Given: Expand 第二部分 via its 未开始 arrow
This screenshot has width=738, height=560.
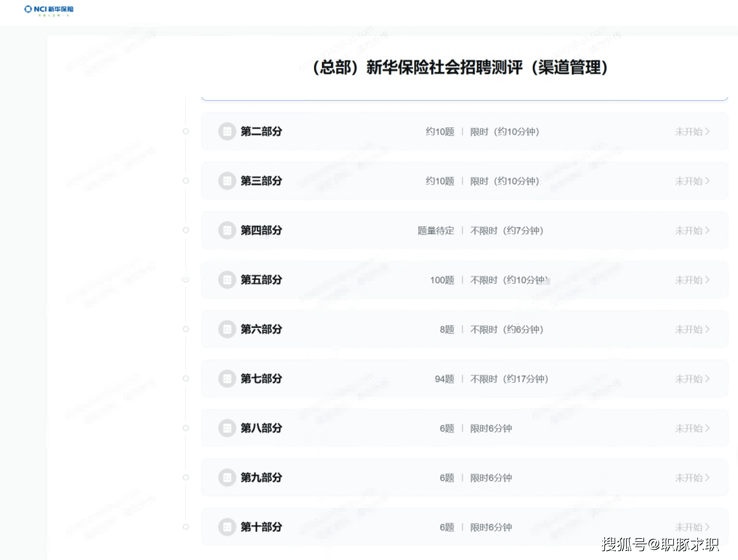Looking at the screenshot, I should click(x=707, y=132).
